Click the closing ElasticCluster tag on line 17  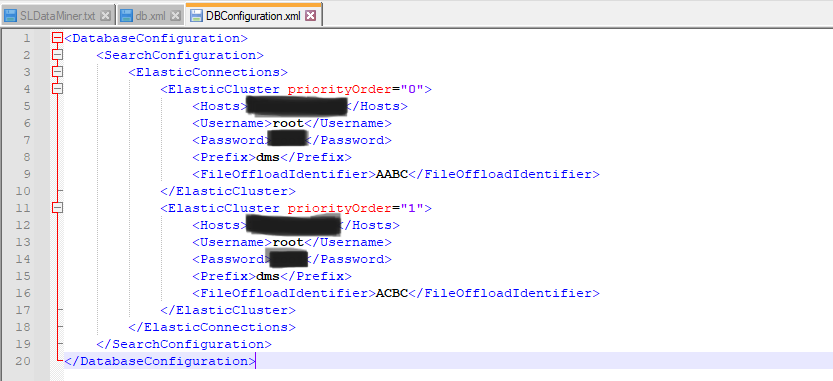click(228, 310)
